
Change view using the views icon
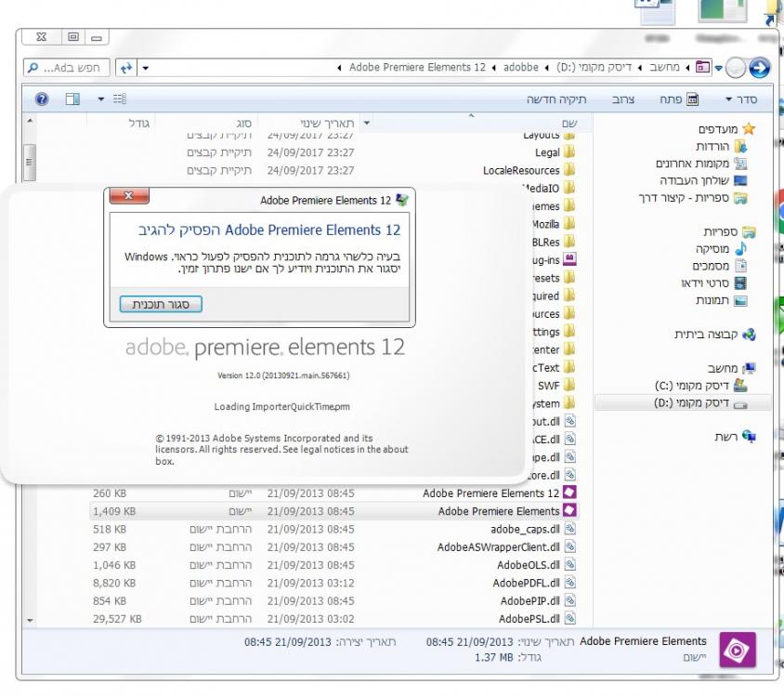[x=120, y=99]
